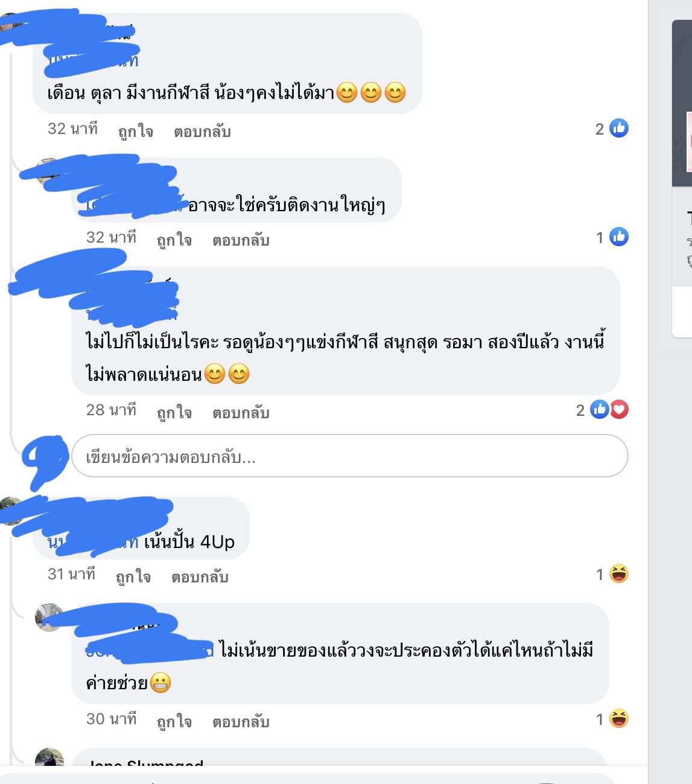Focus the เขียนข้อความตอบกลับ input box
Image resolution: width=692 pixels, height=784 pixels.
tap(350, 456)
